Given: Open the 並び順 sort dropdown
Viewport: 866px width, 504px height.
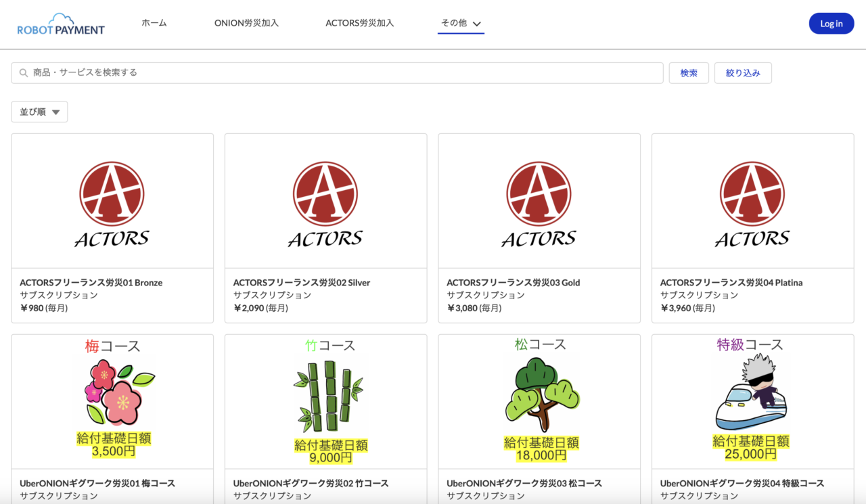Looking at the screenshot, I should [39, 112].
